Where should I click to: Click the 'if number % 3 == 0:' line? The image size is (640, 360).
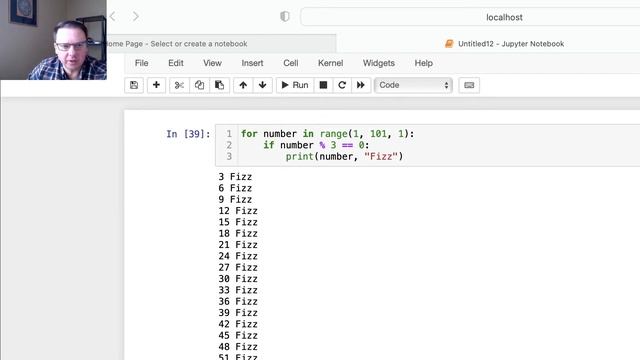tap(316, 145)
